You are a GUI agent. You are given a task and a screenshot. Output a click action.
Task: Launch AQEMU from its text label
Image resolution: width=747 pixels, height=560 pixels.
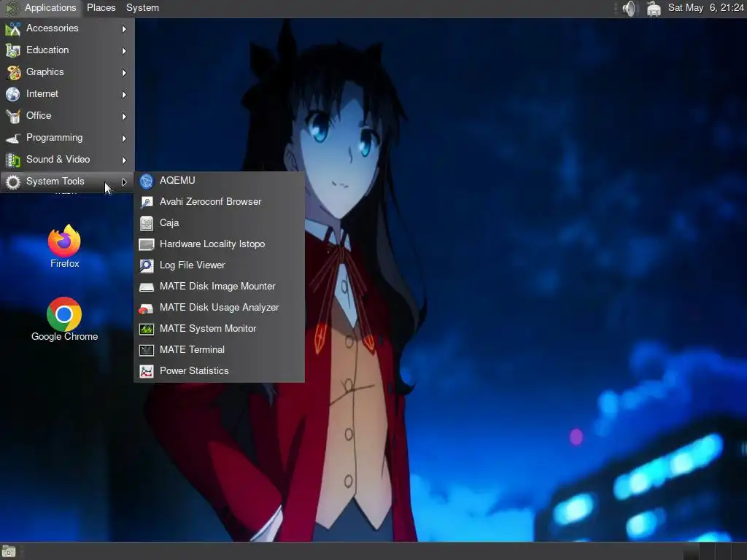coord(177,181)
